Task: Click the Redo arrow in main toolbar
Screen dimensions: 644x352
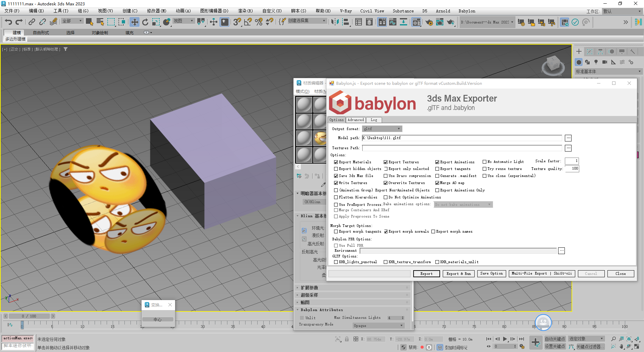Action: click(19, 22)
